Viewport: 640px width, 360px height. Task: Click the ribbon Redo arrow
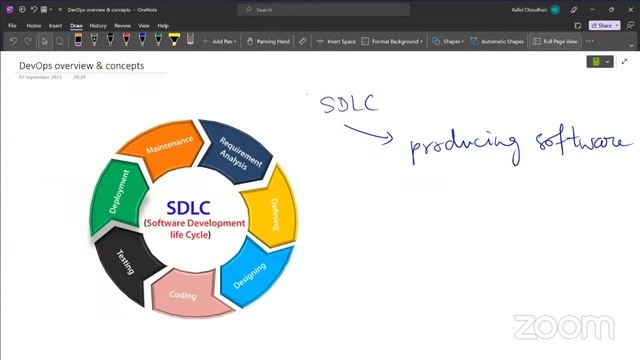(x=28, y=41)
